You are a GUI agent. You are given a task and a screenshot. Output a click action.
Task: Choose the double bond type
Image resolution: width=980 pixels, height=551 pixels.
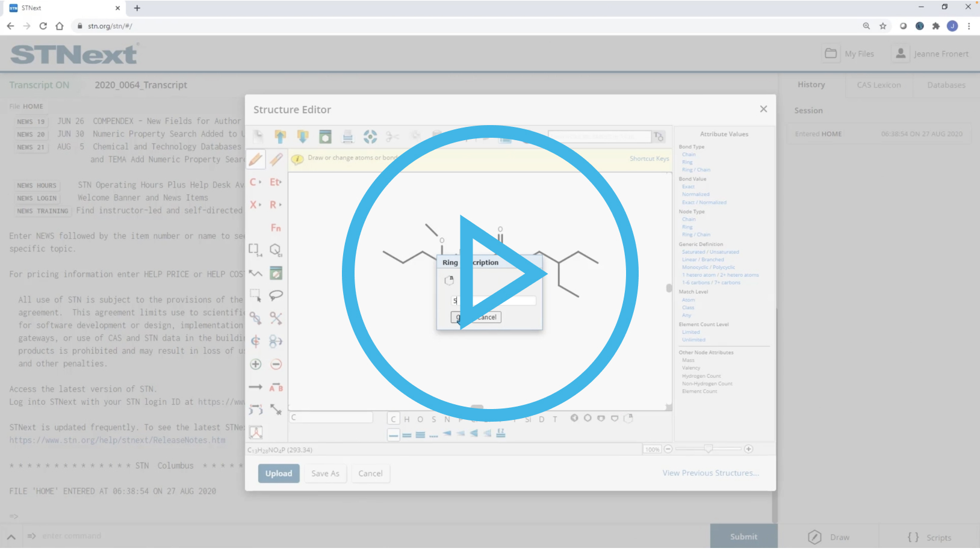click(x=407, y=435)
